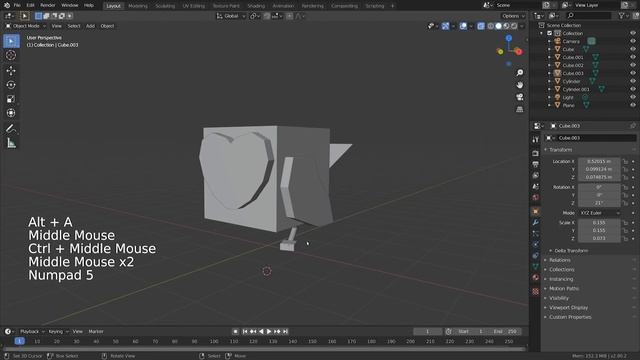Uncheck the Collection checkbox in outliner
Image resolution: width=640 pixels, height=360 pixels.
[549, 33]
